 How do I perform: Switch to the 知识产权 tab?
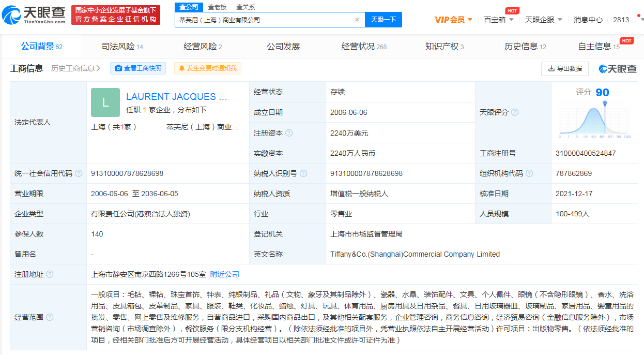click(x=444, y=47)
